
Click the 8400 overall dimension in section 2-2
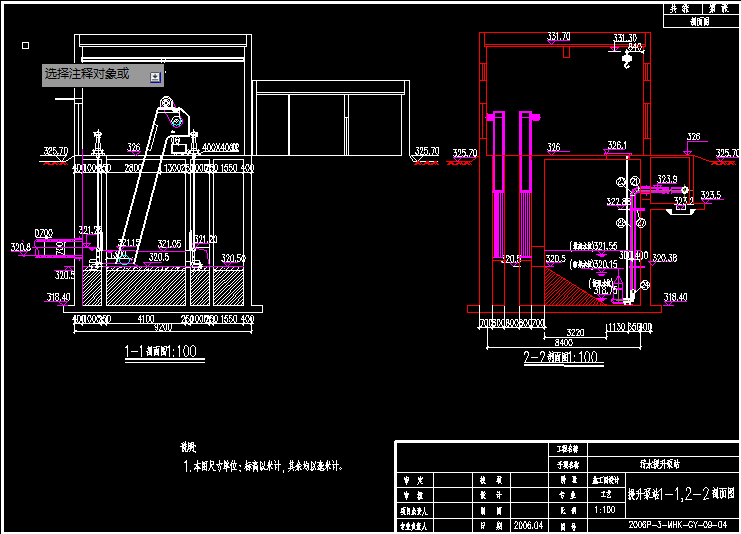(564, 340)
